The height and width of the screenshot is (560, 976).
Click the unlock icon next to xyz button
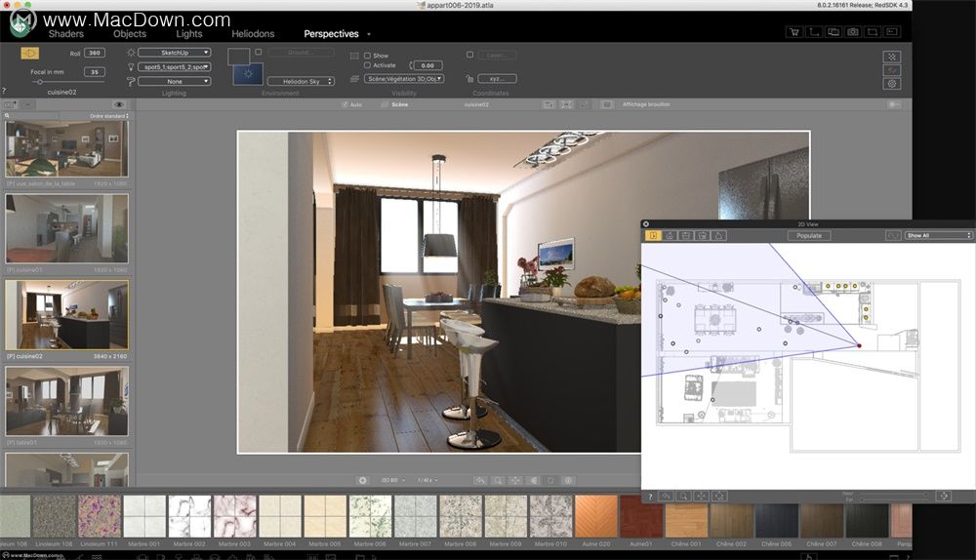point(470,78)
